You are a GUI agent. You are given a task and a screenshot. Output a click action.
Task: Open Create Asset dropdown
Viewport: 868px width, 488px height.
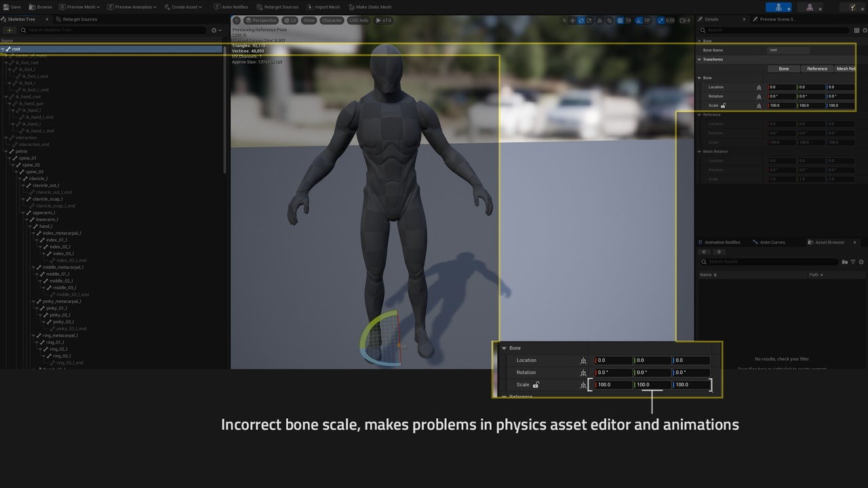(x=183, y=7)
